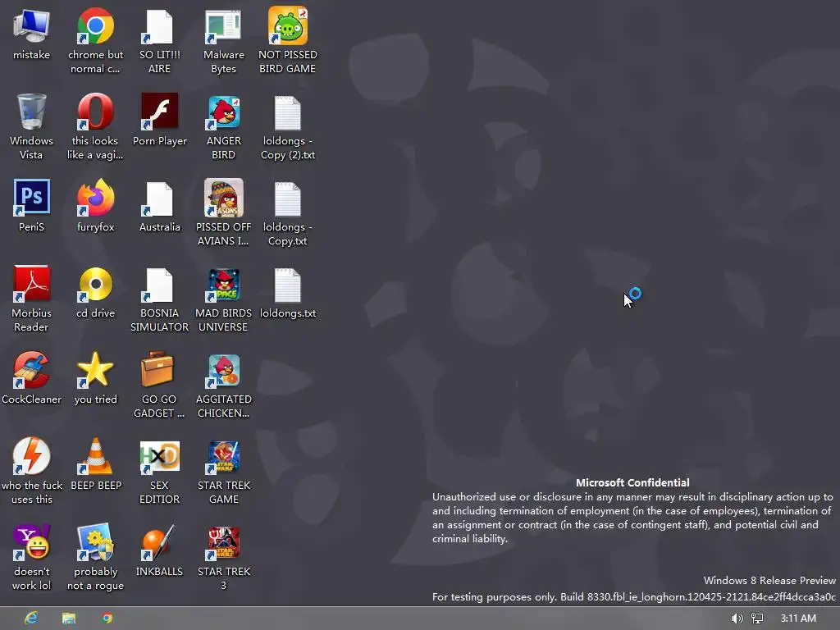Click the network tray icon

click(x=757, y=619)
